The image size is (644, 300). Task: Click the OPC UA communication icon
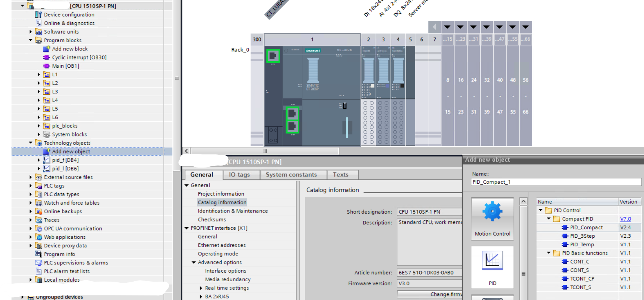(x=39, y=229)
